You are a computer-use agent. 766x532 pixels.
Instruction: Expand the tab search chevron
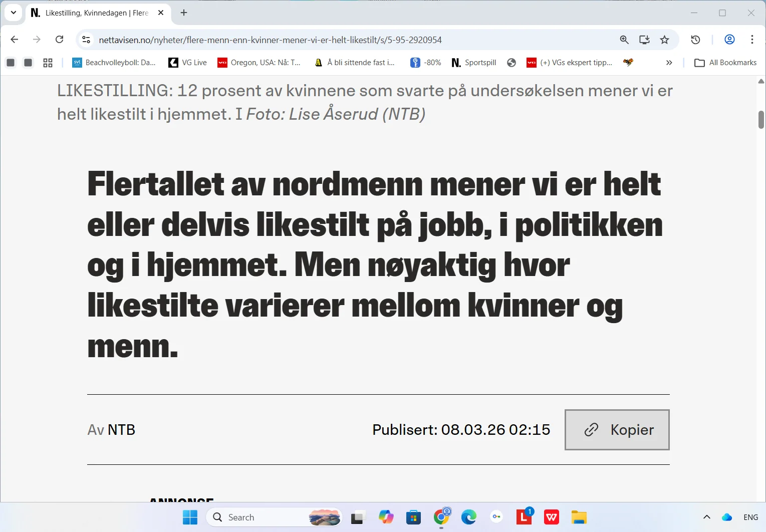(x=13, y=13)
